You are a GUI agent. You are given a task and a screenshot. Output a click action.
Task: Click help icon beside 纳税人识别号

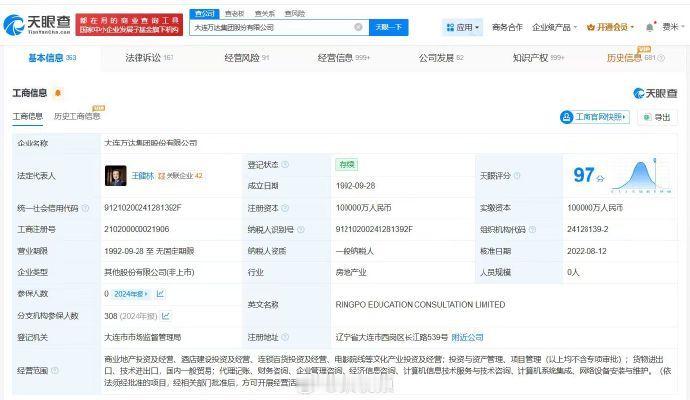point(301,229)
